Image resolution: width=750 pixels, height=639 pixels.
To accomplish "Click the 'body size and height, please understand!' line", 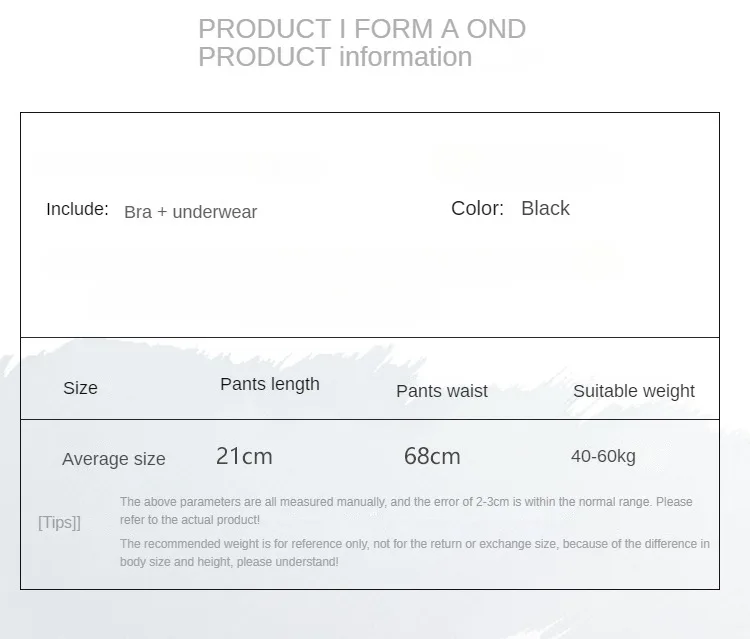I will (x=229, y=562).
